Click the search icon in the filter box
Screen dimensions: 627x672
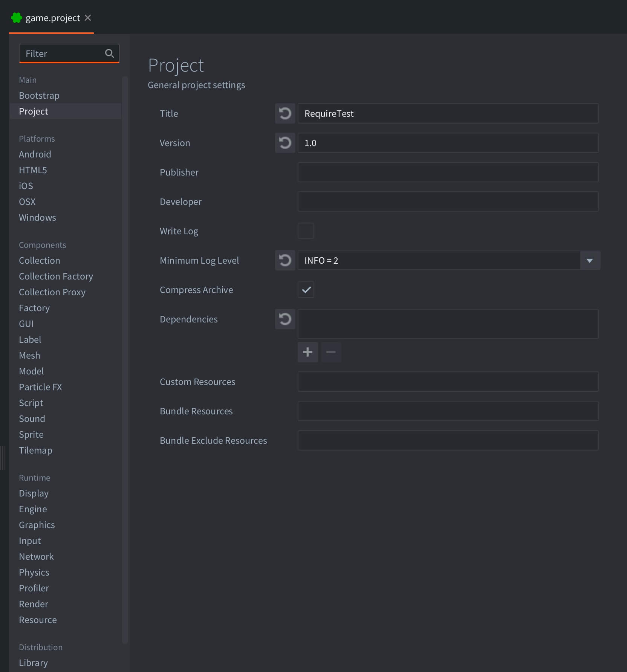pos(110,53)
